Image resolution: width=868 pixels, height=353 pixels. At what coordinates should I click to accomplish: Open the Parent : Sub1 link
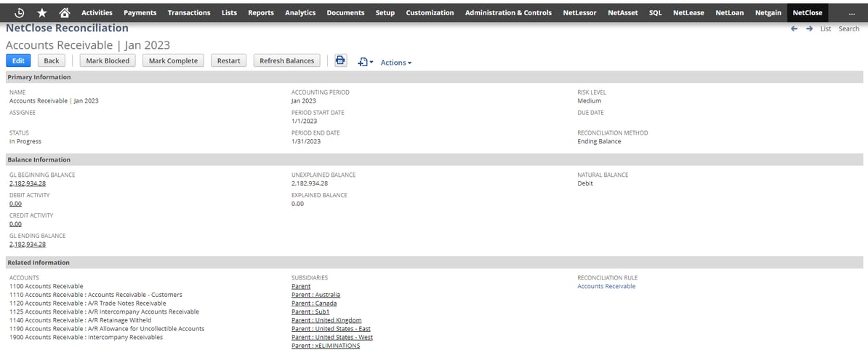310,312
